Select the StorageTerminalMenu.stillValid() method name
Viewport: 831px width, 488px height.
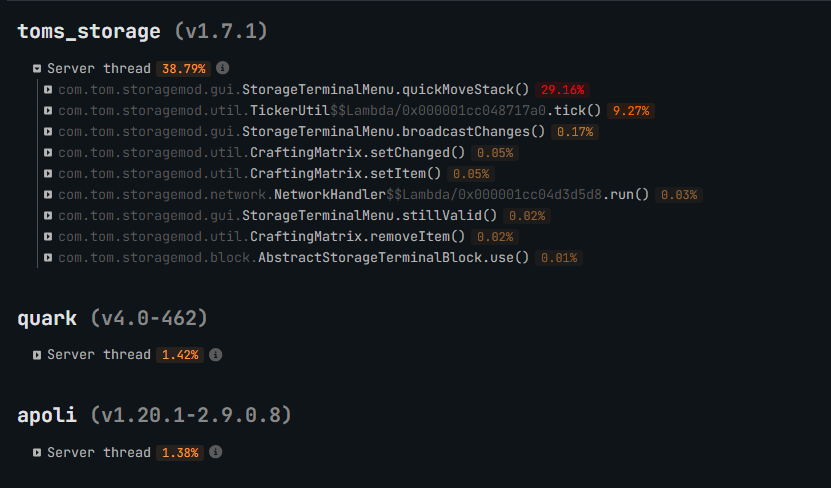point(384,216)
